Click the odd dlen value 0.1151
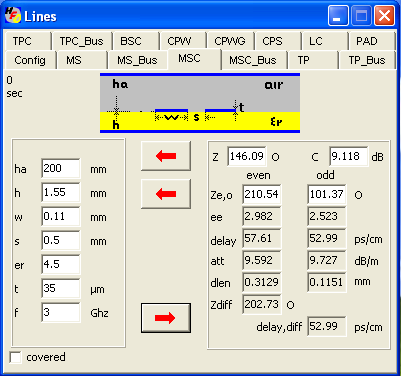This screenshot has height=376, width=401. point(327,282)
